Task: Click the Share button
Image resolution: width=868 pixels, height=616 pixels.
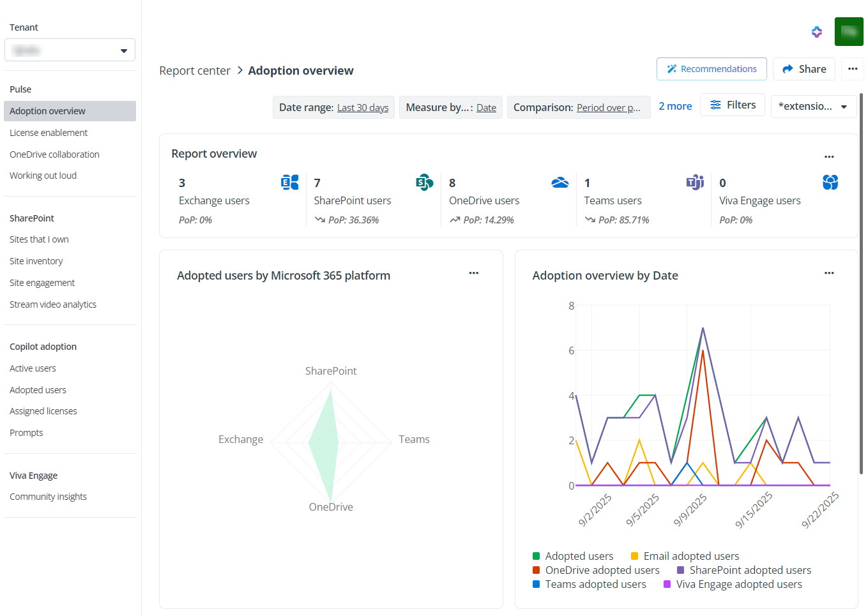Action: click(x=803, y=68)
